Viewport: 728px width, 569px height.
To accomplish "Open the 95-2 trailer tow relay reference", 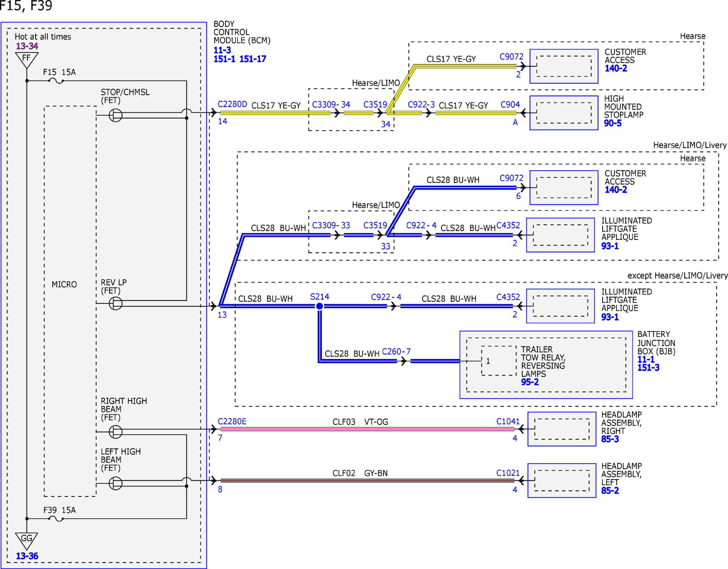I will click(530, 382).
